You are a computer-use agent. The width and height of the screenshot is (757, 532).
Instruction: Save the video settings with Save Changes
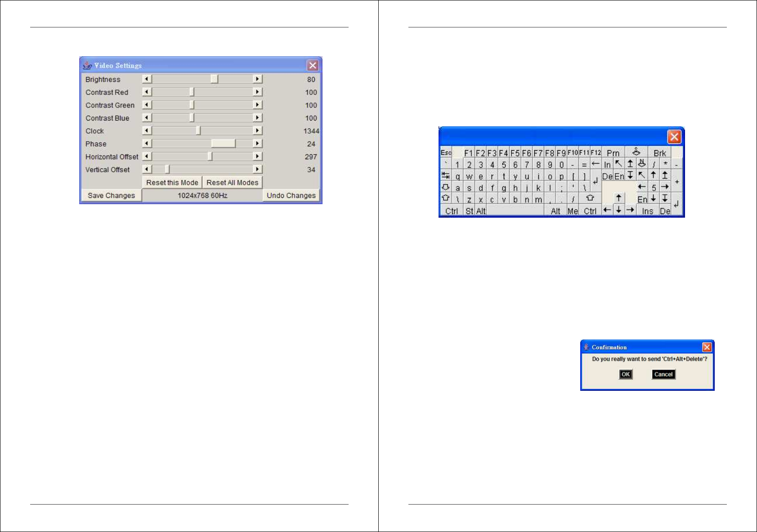[x=112, y=196]
